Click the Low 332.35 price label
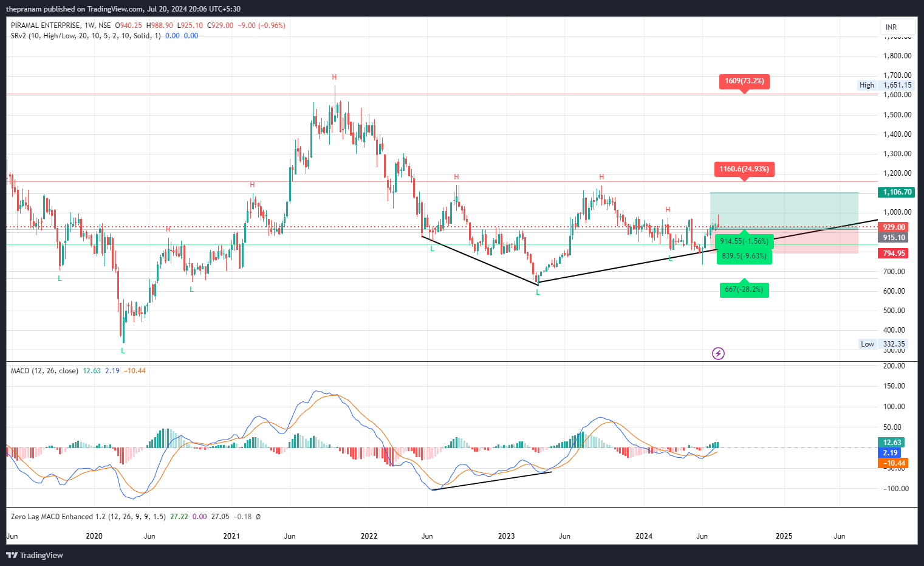Viewport: 924px width, 566px height. point(883,344)
